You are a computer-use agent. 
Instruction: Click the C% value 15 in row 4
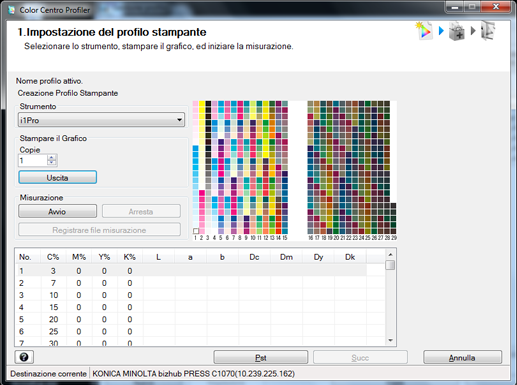coord(54,307)
